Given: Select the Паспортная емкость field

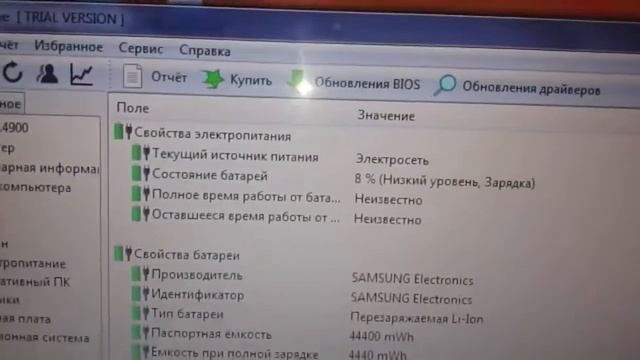Looking at the screenshot, I should click(211, 334).
